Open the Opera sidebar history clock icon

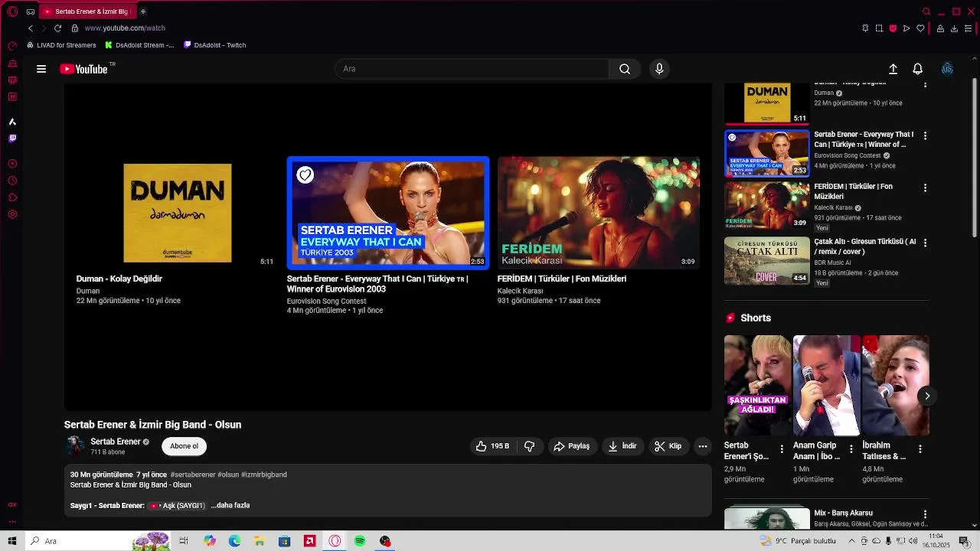tap(12, 181)
